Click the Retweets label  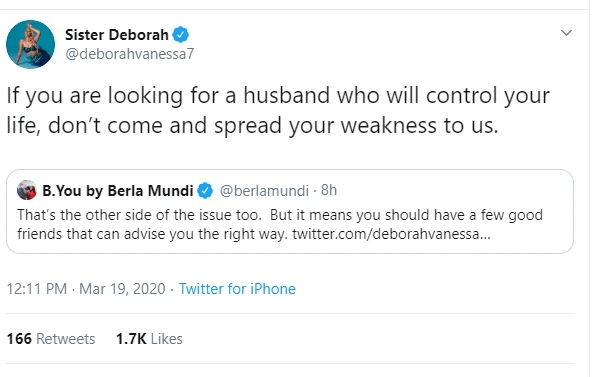pyautogui.click(x=66, y=339)
